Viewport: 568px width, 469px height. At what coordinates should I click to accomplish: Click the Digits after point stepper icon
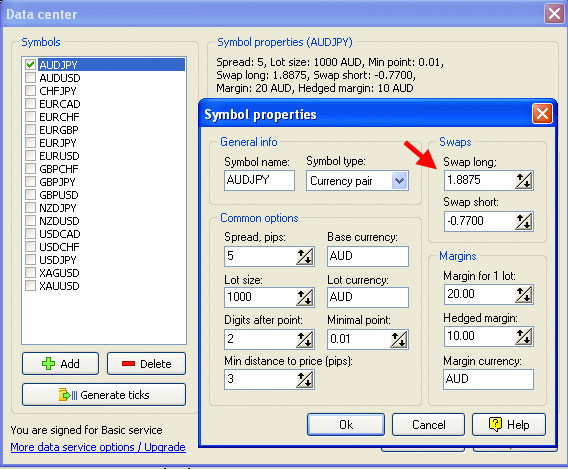click(x=305, y=339)
